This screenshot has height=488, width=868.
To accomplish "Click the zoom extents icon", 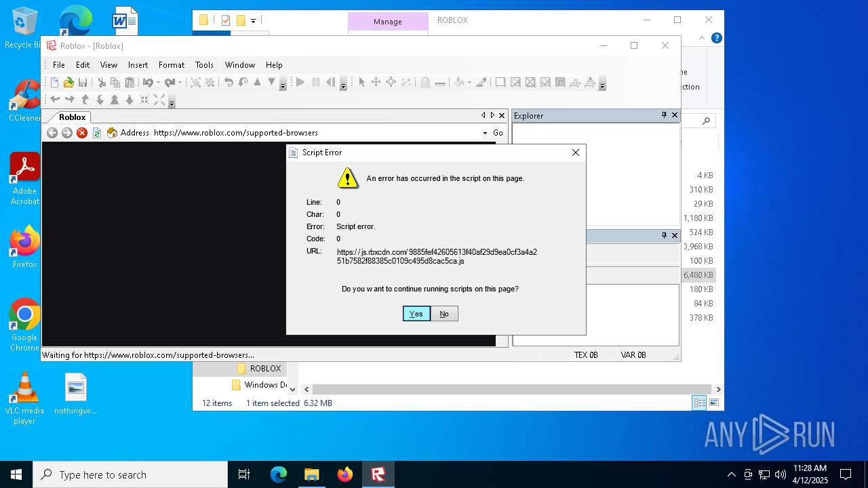I will point(159,100).
